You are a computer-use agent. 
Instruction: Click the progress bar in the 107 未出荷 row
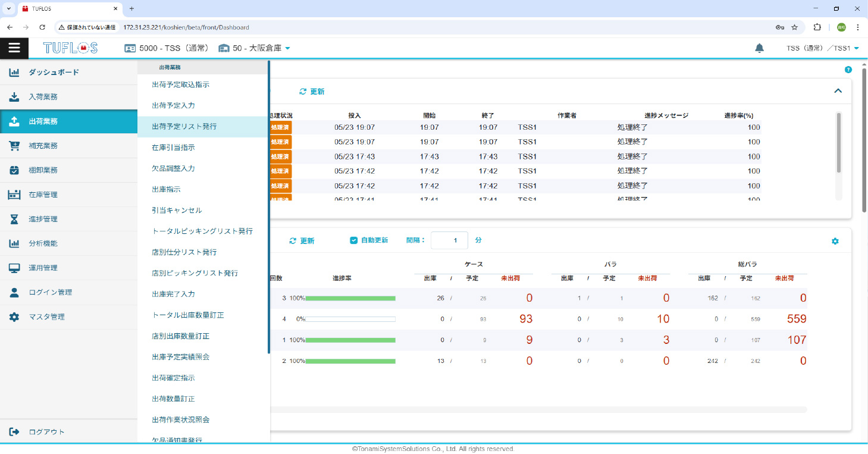coord(351,340)
